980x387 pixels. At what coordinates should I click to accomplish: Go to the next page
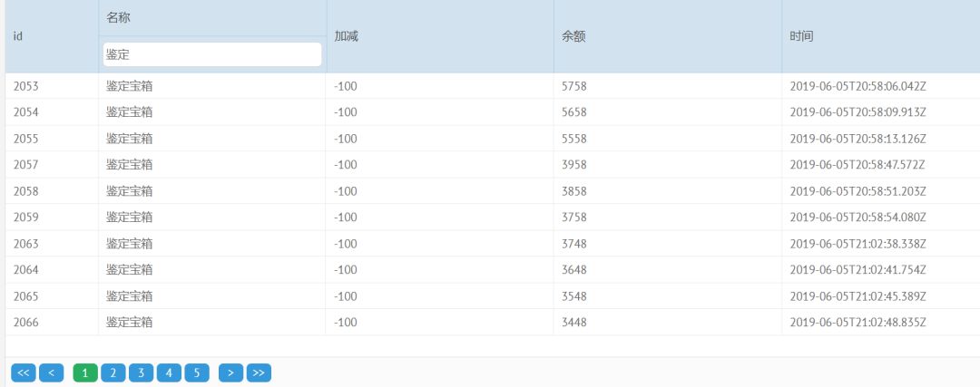[231, 372]
